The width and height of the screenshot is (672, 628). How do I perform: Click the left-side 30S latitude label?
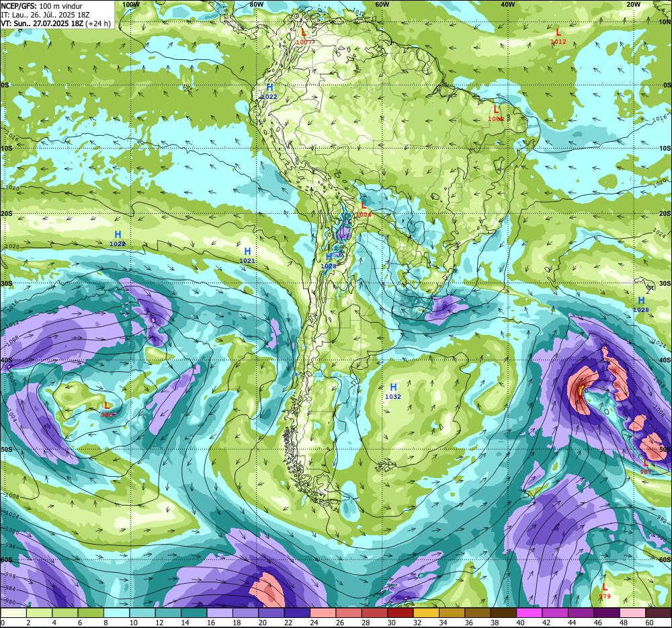coord(7,283)
